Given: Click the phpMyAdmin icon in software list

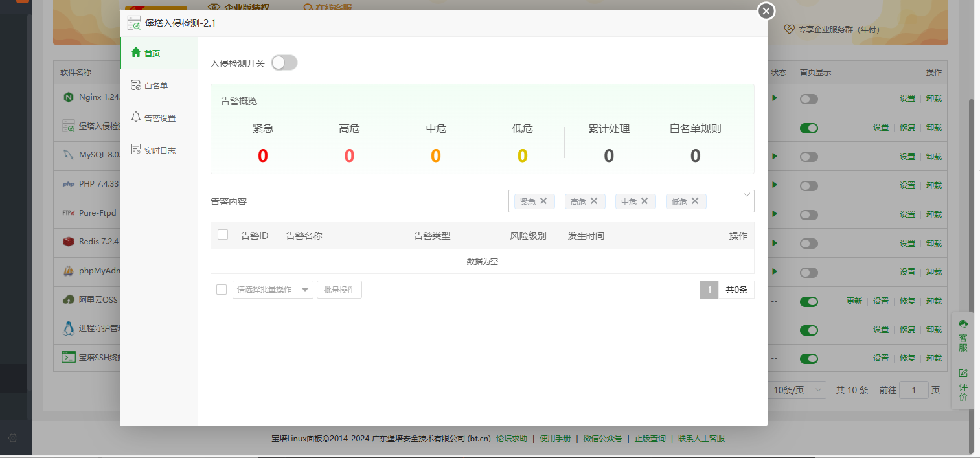Looking at the screenshot, I should [x=68, y=271].
